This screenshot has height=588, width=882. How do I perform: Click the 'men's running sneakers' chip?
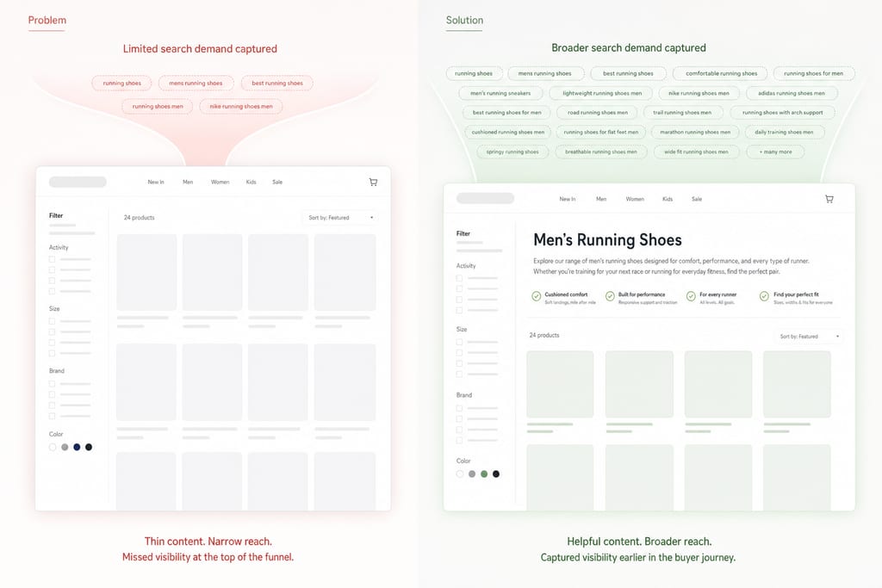coord(500,93)
